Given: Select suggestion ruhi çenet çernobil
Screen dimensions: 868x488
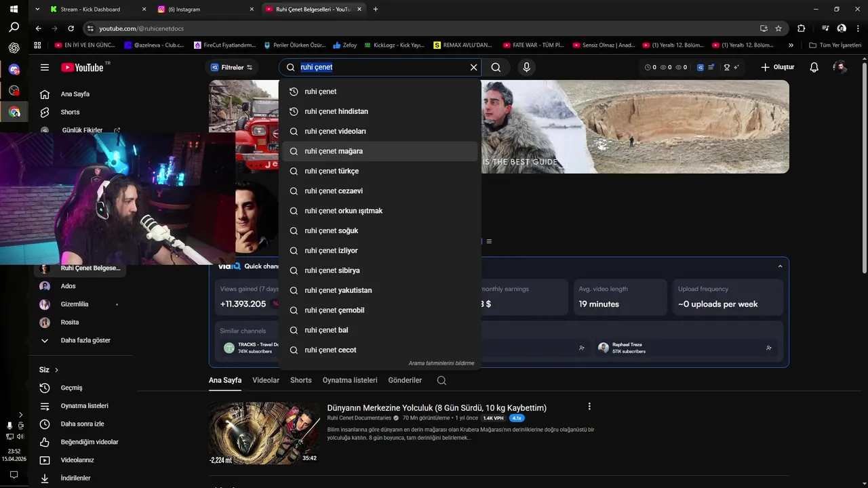Looking at the screenshot, I should 380,310.
